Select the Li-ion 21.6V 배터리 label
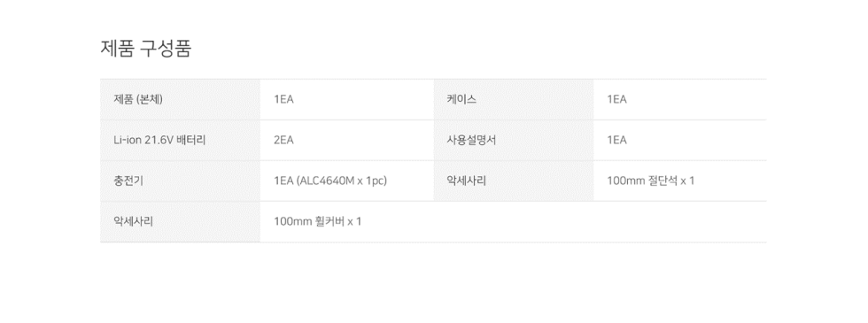The width and height of the screenshot is (868, 323). pos(159,140)
